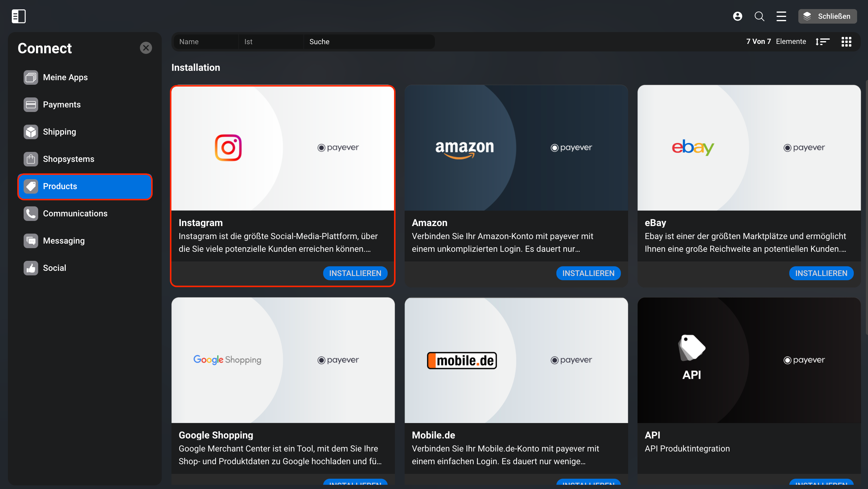
Task: Install the Instagram integration
Action: click(355, 273)
